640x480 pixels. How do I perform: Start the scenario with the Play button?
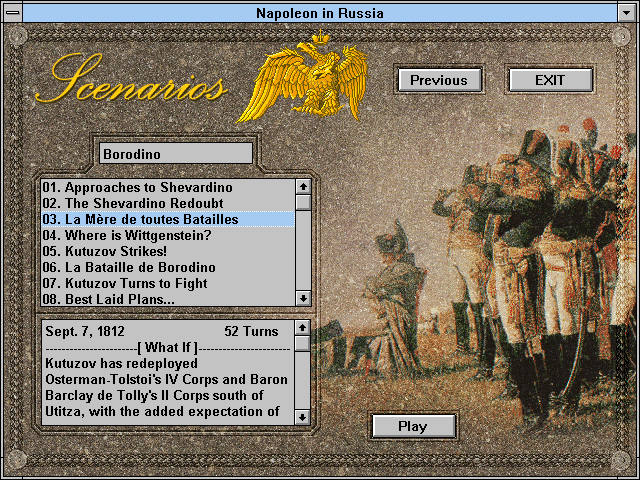[413, 426]
